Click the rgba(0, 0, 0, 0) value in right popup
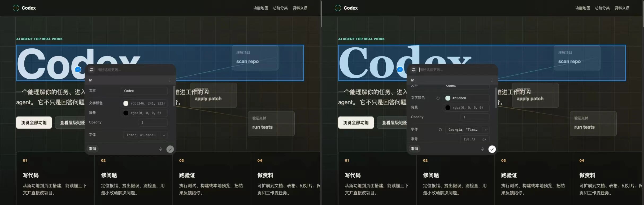The height and width of the screenshot is (205, 644). click(468, 108)
